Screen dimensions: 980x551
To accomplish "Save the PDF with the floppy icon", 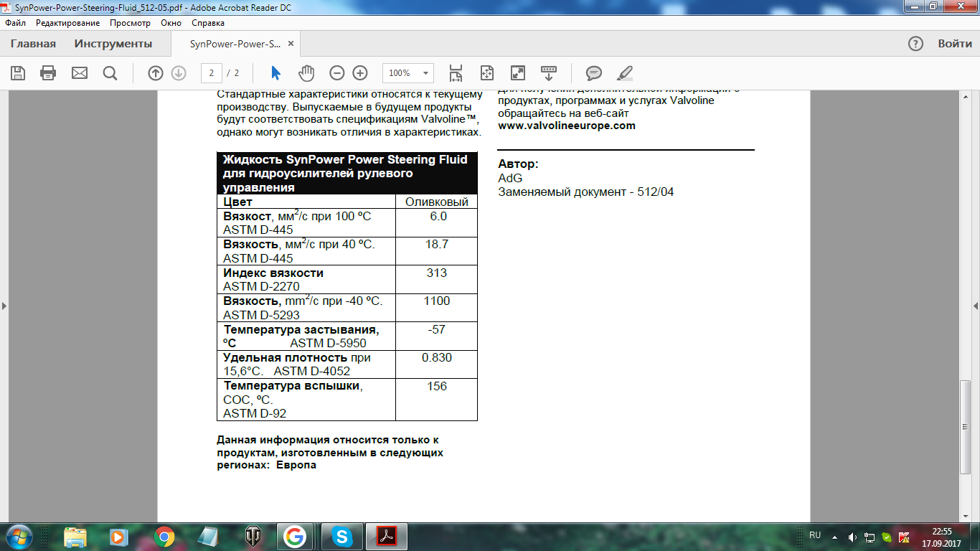I will (18, 73).
